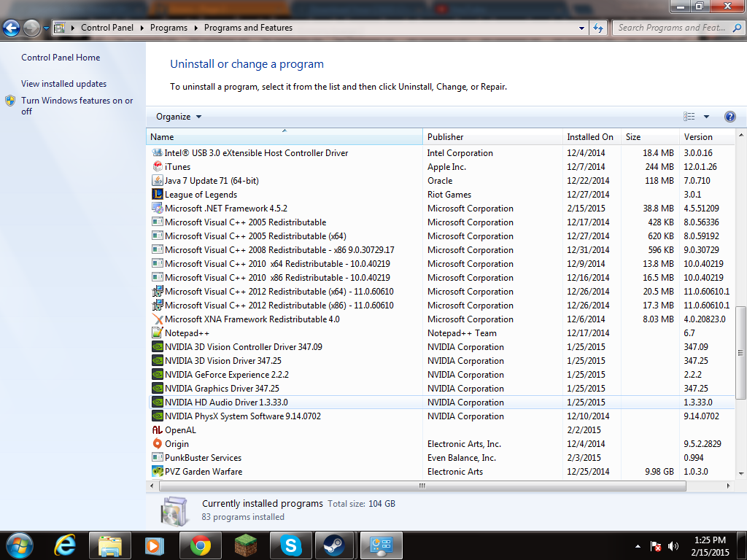Show hidden tray icons arrow
The image size is (747, 560).
pos(638,546)
